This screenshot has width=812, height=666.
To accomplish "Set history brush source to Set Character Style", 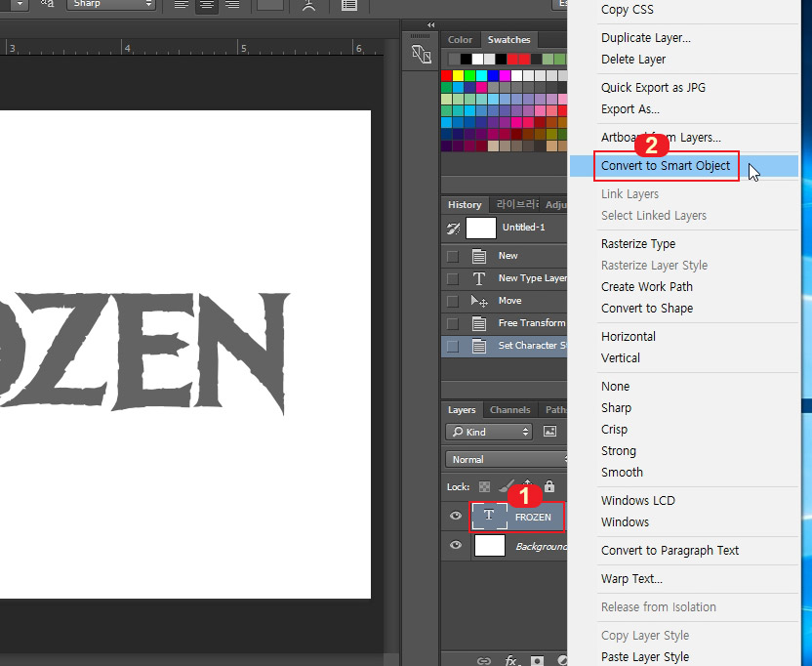I will [x=453, y=347].
